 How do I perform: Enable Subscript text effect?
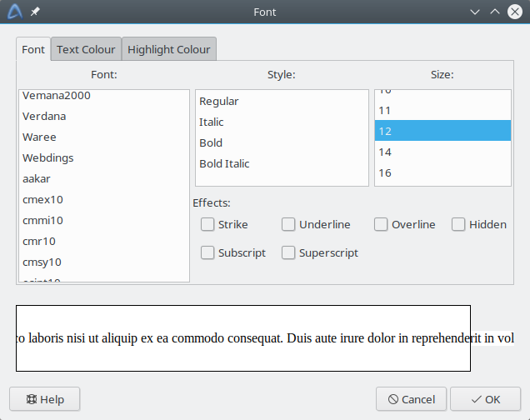pos(207,252)
